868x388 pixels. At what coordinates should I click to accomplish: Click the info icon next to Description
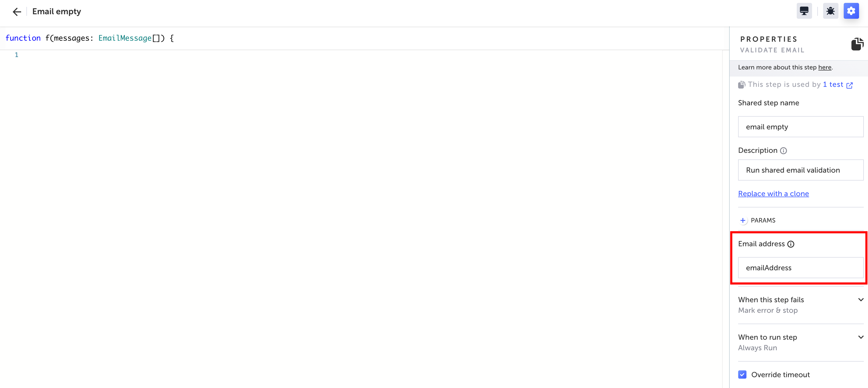(x=784, y=150)
